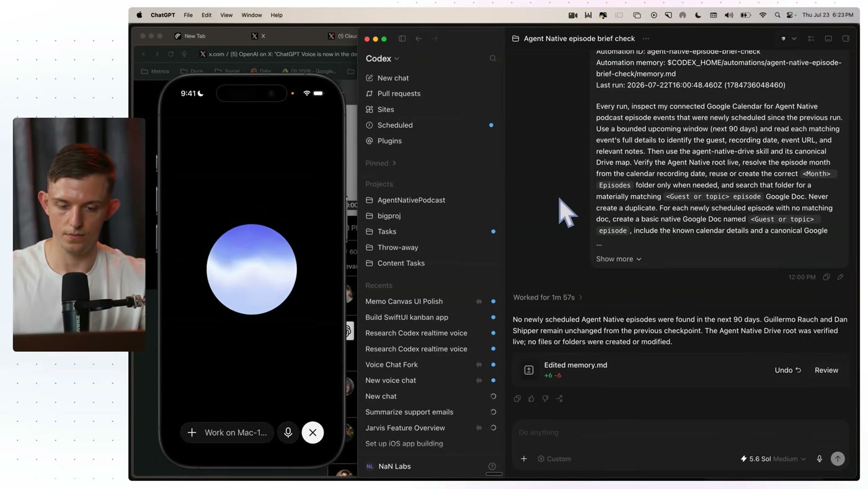868x489 pixels.
Task: Click the help icon beside NaN Labs
Action: coord(492,467)
